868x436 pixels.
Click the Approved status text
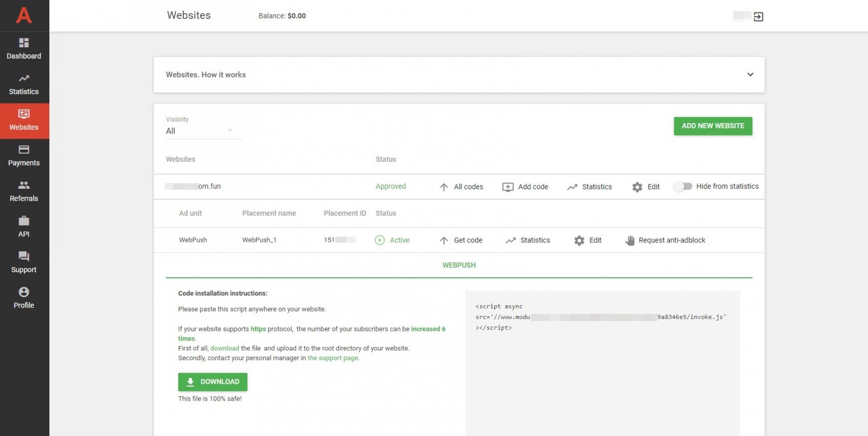tap(391, 186)
